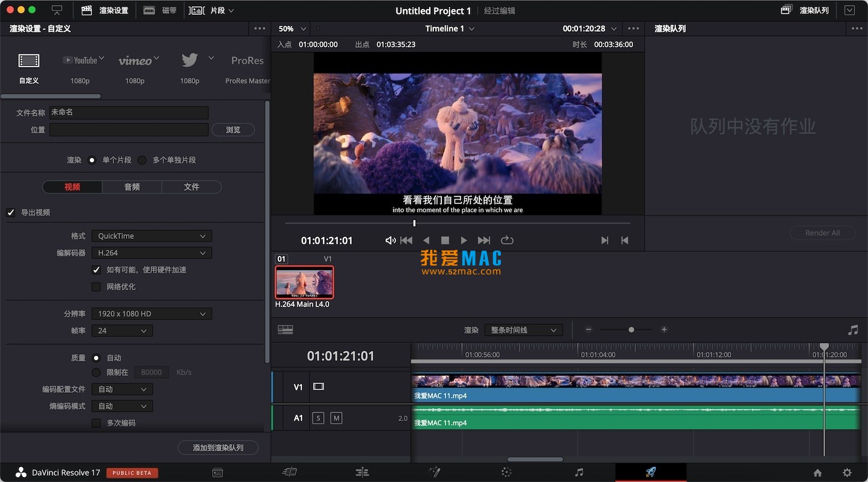Open the entropy coding mode (熵编码模式) dropdown

122,406
